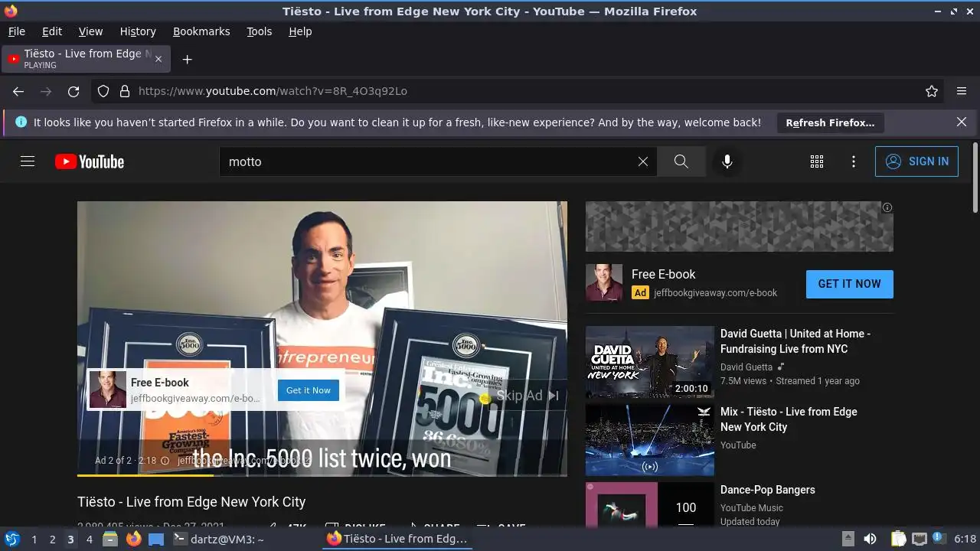
Task: Click the yellow ad progress bar
Action: click(145, 475)
